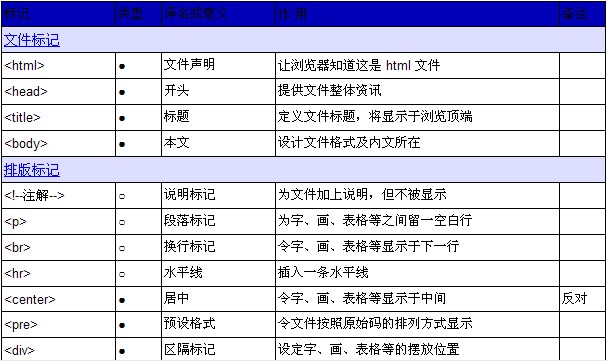Click the 水平线 name cell
607x361 pixels.
218,273
